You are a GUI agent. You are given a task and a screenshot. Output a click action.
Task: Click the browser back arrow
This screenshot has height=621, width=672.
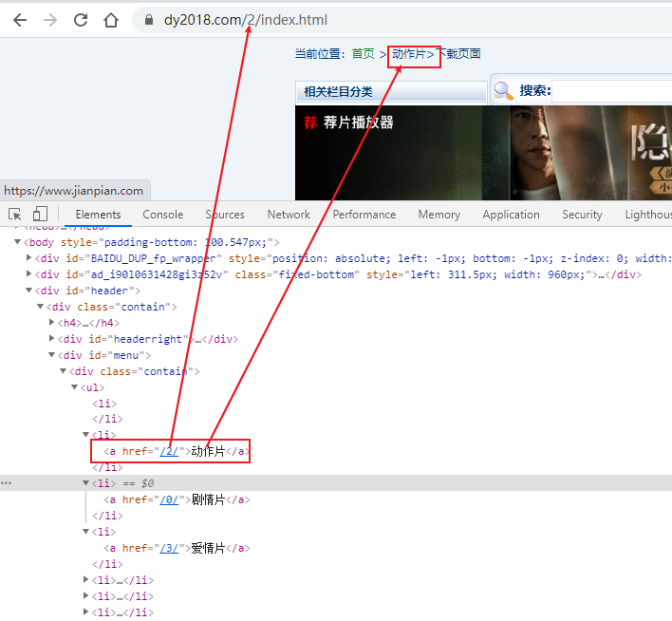click(x=20, y=20)
